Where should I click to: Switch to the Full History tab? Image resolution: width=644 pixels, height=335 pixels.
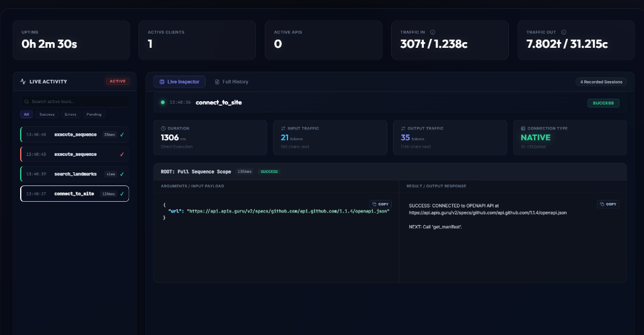[231, 82]
